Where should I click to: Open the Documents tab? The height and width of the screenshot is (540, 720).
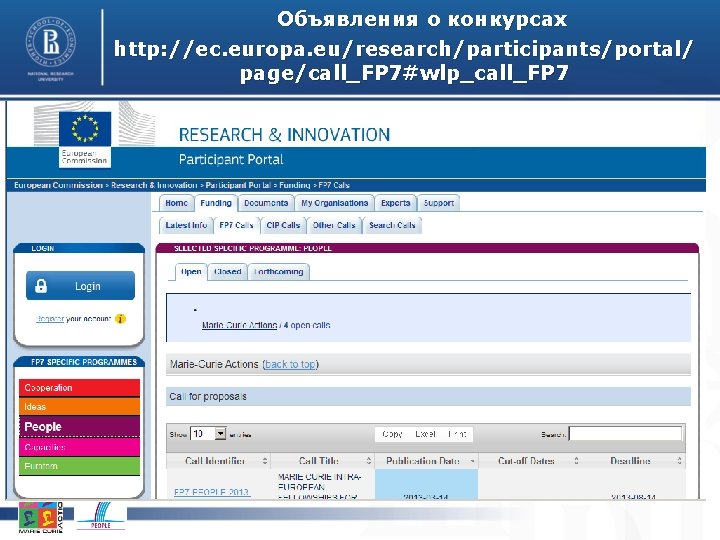coord(266,203)
